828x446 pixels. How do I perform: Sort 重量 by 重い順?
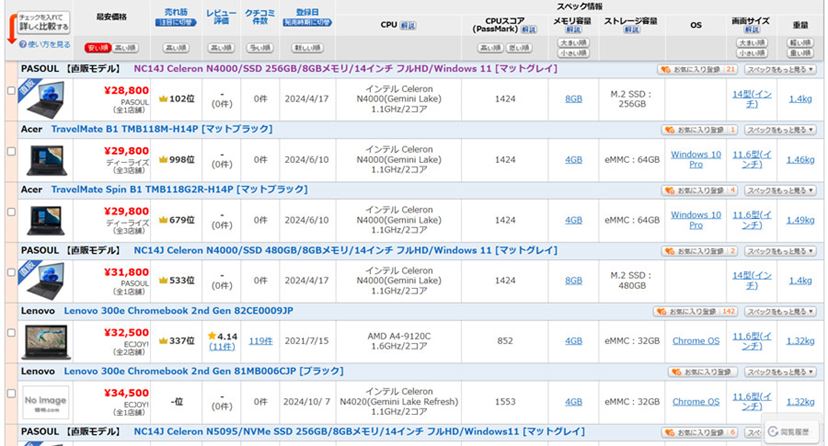click(801, 53)
